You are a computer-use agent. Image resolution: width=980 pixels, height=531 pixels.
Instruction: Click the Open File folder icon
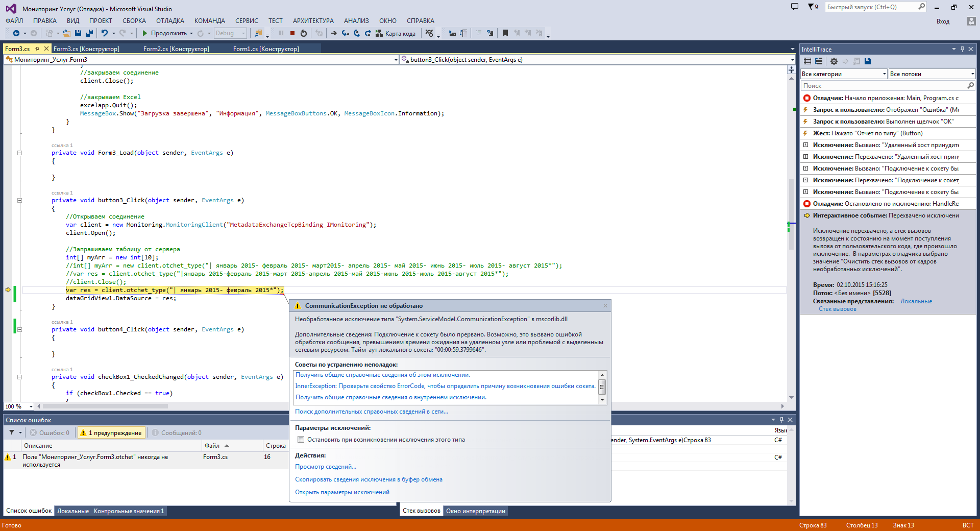tap(66, 33)
